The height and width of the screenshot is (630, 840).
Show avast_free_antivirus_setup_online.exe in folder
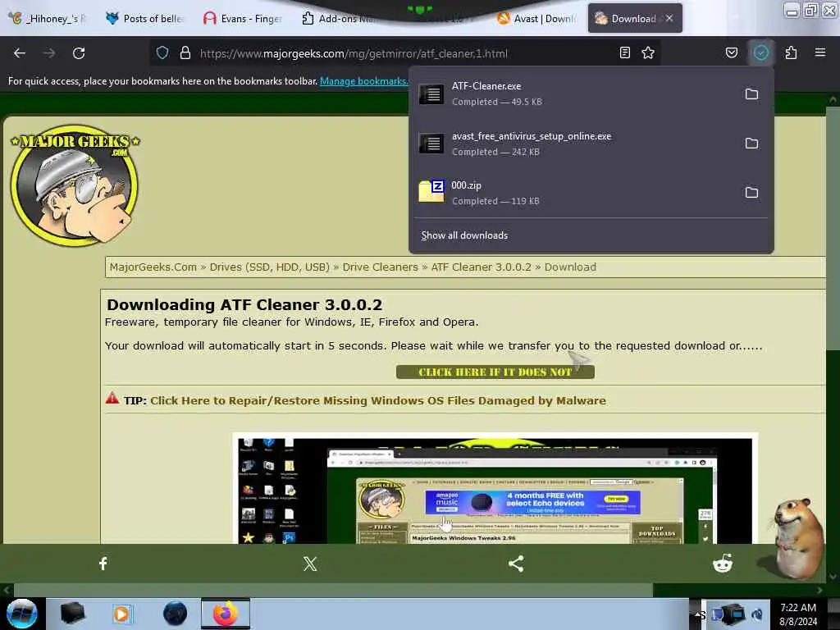pyautogui.click(x=751, y=144)
